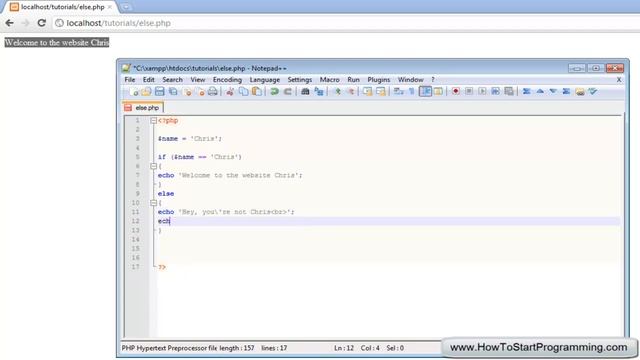This screenshot has height=360, width=640.
Task: Click the Paste clipboard icon
Action: tap(257, 92)
